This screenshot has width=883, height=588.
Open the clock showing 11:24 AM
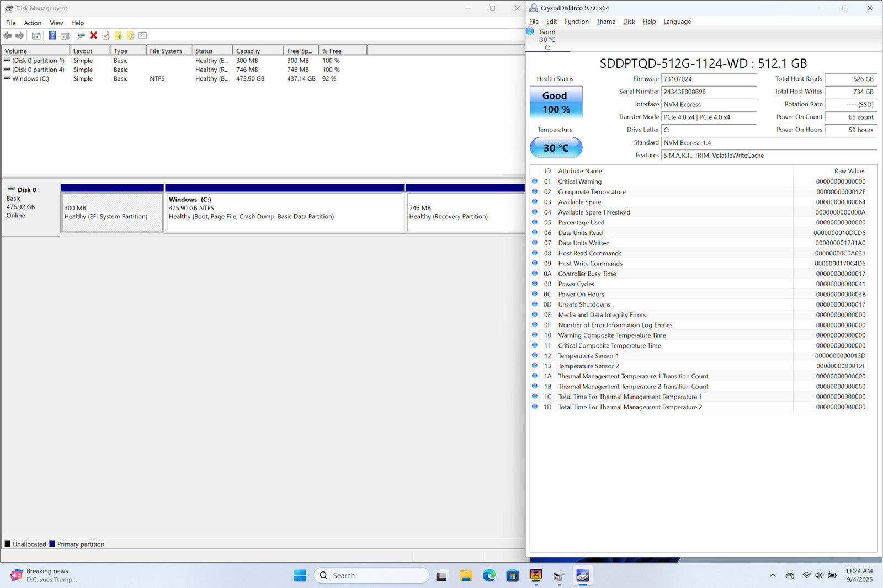click(859, 575)
